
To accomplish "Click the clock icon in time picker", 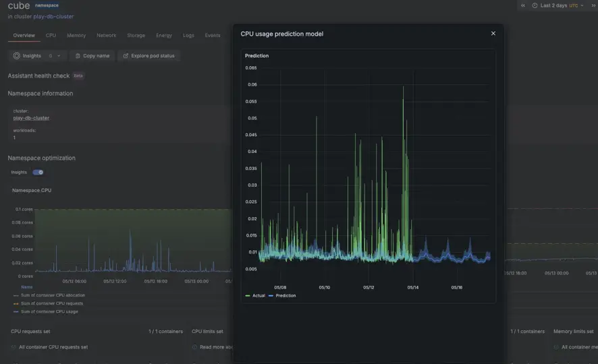I will tap(535, 5).
